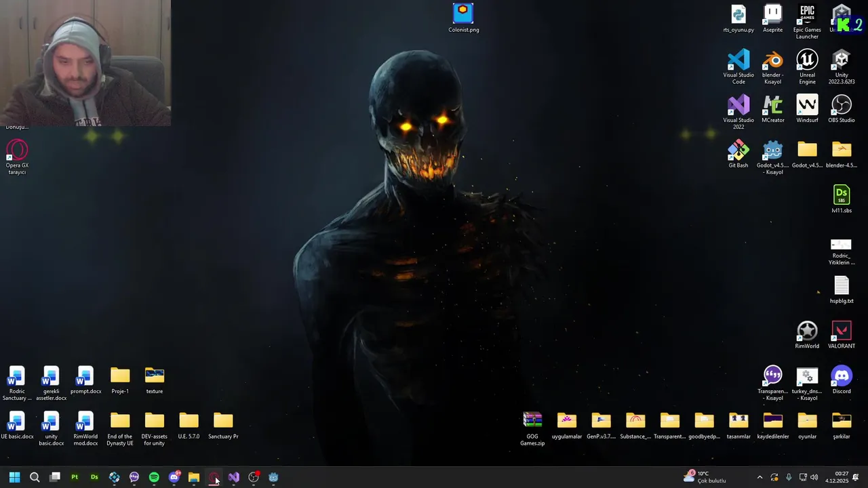Open prompt.docx Word document

[85, 380]
